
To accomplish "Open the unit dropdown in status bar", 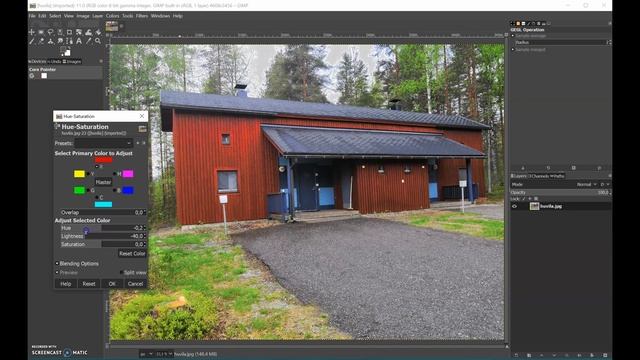I will pos(146,354).
